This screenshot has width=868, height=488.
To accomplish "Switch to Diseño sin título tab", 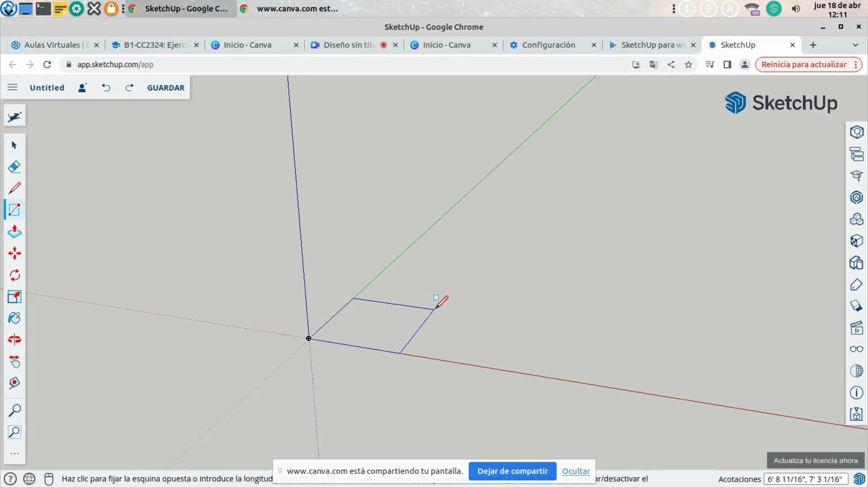I will (x=348, y=45).
